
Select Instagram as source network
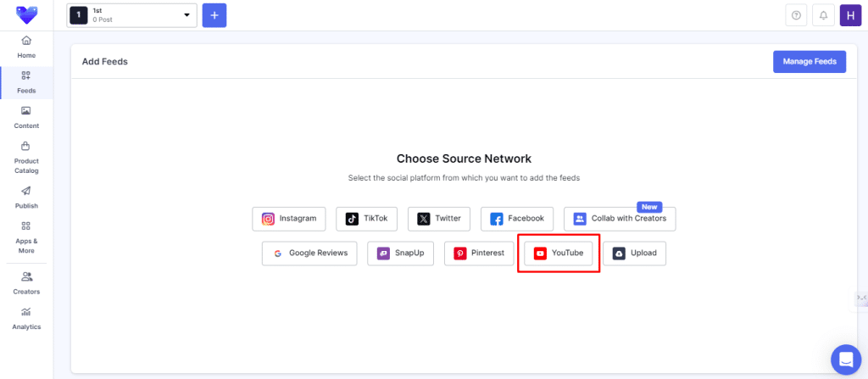point(290,219)
